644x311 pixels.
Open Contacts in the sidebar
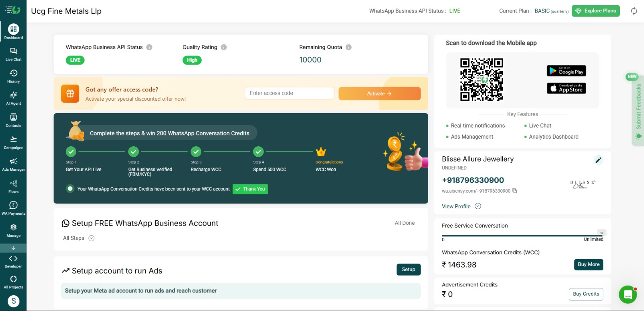point(13,120)
